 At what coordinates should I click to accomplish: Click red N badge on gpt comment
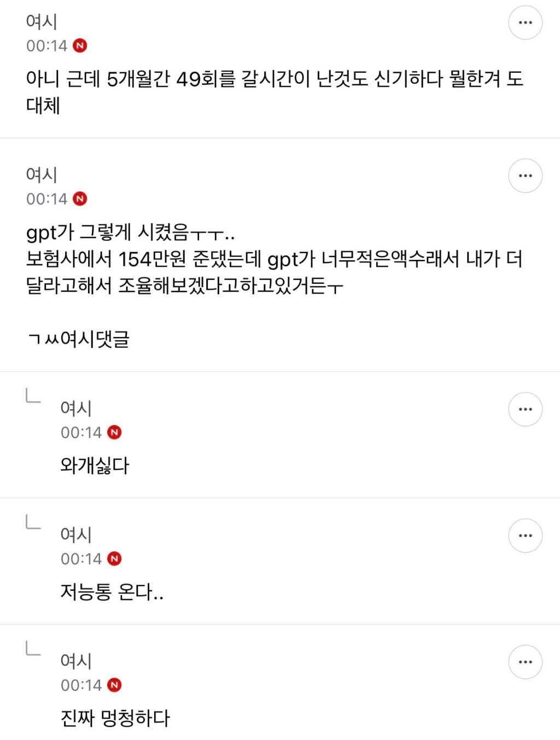[x=80, y=199]
